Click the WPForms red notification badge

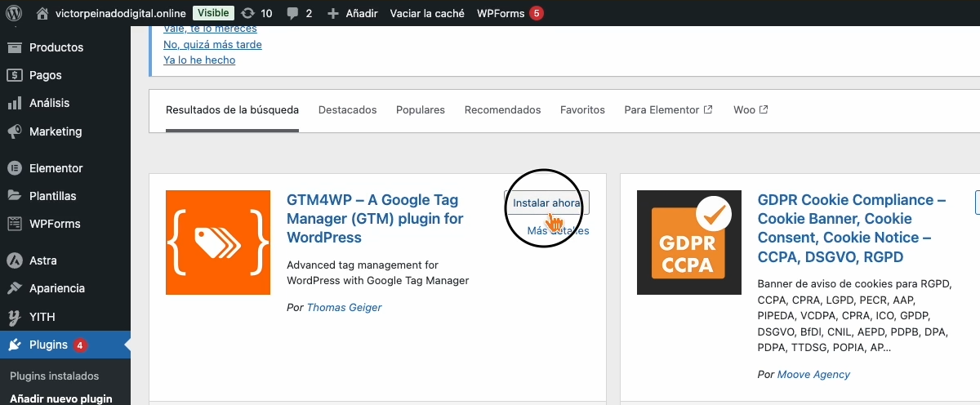pyautogui.click(x=536, y=13)
